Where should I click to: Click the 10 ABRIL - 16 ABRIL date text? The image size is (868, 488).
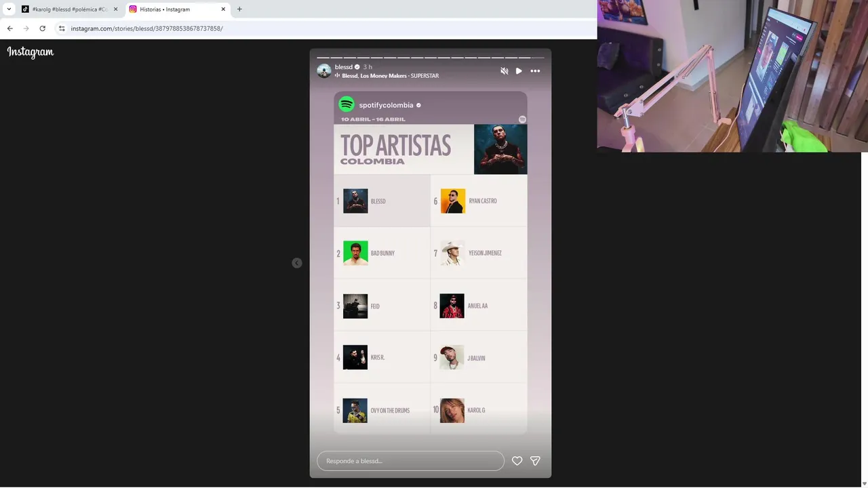[x=373, y=119]
